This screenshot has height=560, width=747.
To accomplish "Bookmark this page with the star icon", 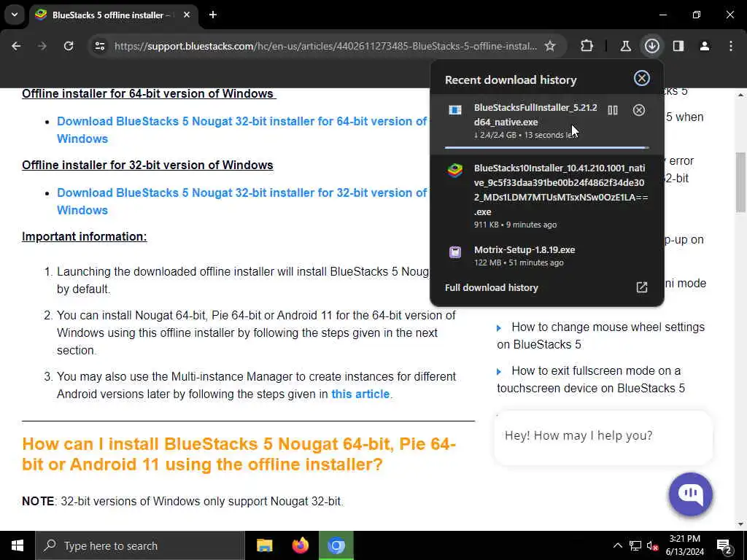I will click(x=550, y=46).
